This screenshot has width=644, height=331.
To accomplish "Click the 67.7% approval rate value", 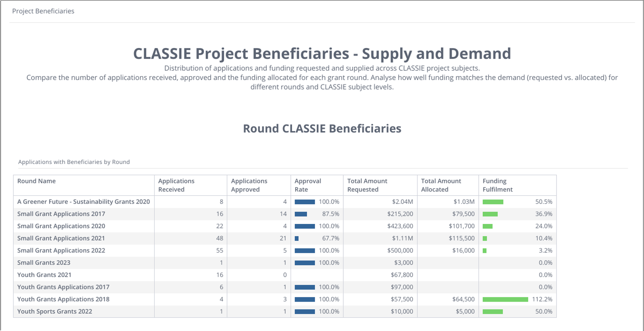I will [x=329, y=238].
